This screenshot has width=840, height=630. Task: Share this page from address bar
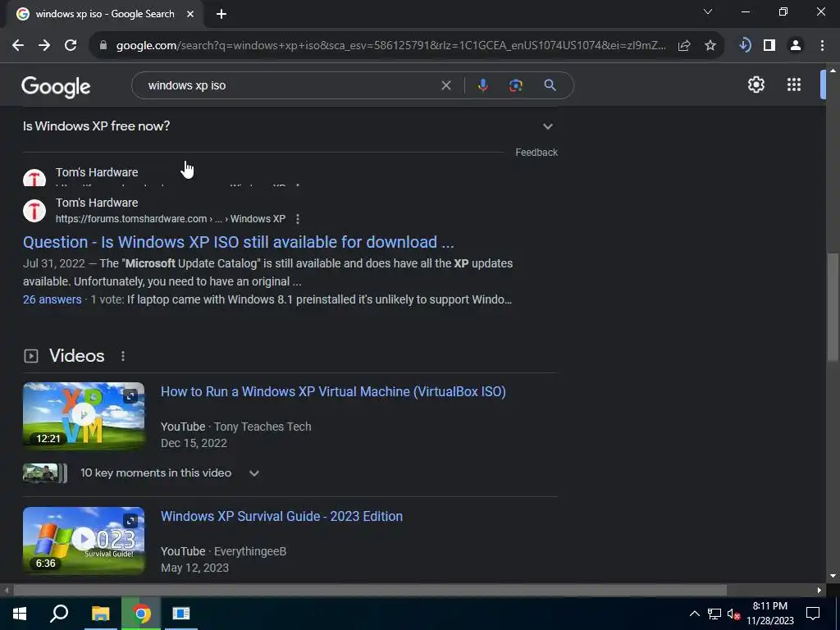[684, 46]
